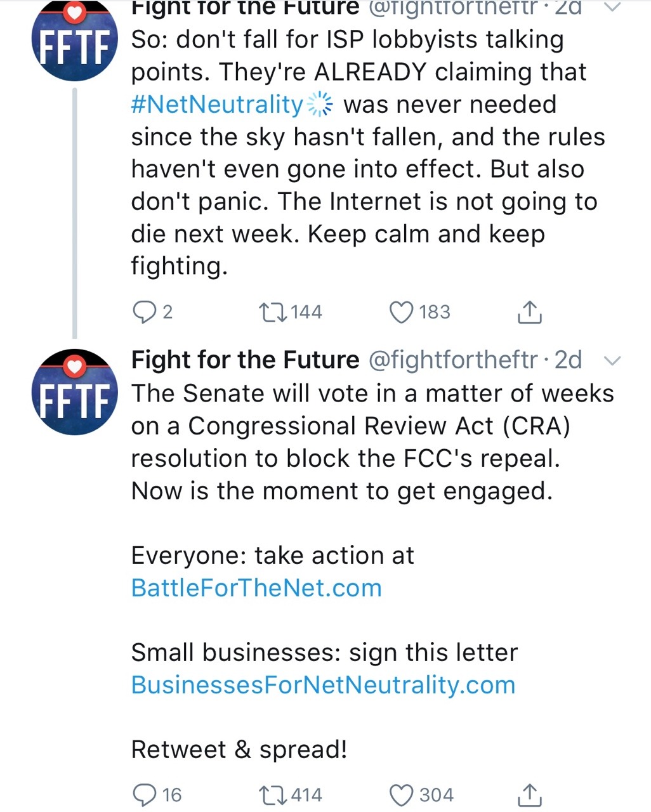Tap the 2d timestamp on Senate tweet

[568, 360]
